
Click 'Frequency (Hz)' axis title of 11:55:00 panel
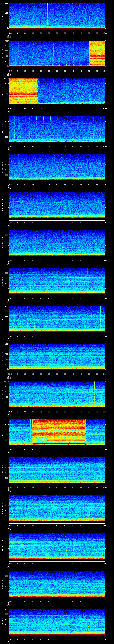3,432
